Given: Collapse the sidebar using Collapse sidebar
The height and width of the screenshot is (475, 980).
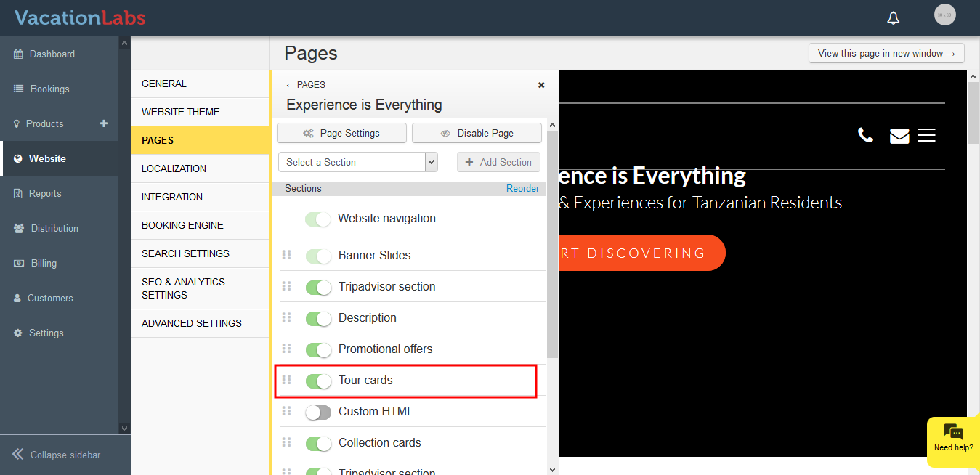Looking at the screenshot, I should 57,455.
